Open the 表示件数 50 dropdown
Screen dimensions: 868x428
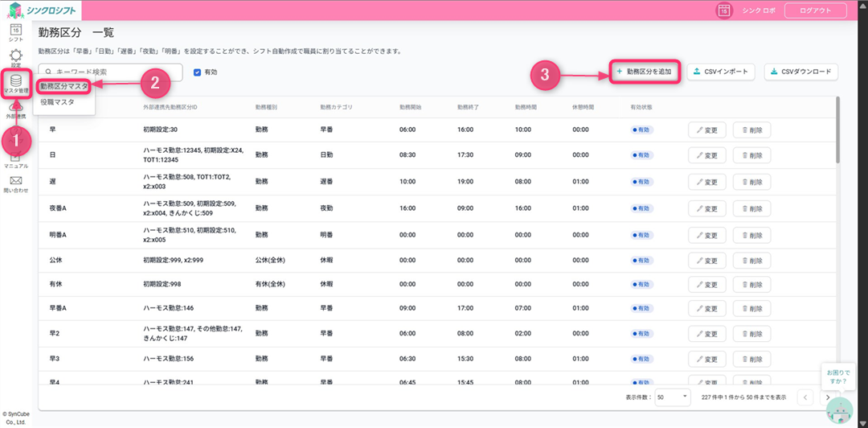pyautogui.click(x=674, y=397)
